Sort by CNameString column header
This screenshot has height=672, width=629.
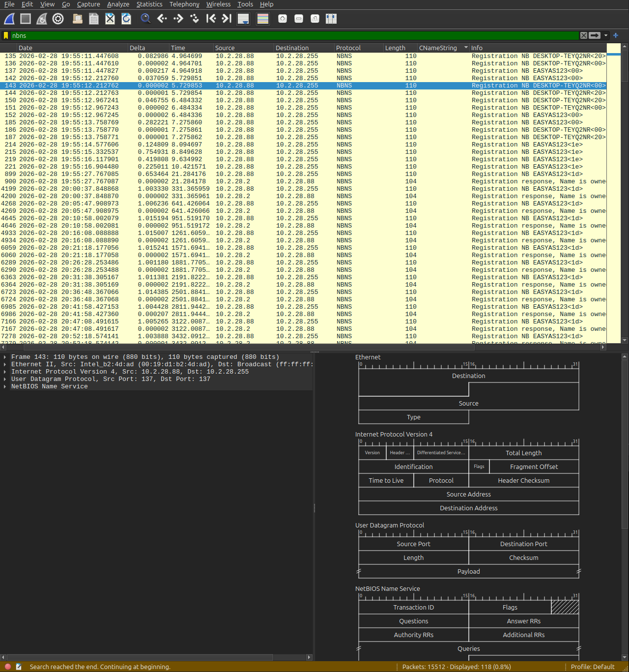tap(443, 48)
